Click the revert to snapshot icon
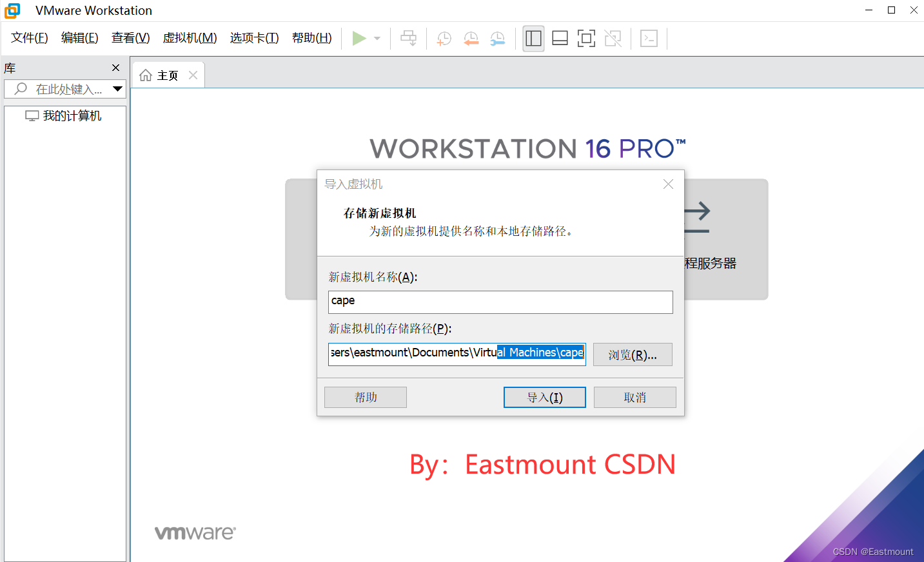 (x=471, y=39)
